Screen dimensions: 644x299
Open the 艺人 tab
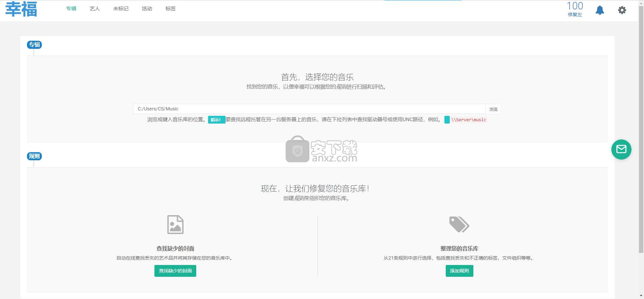95,9
